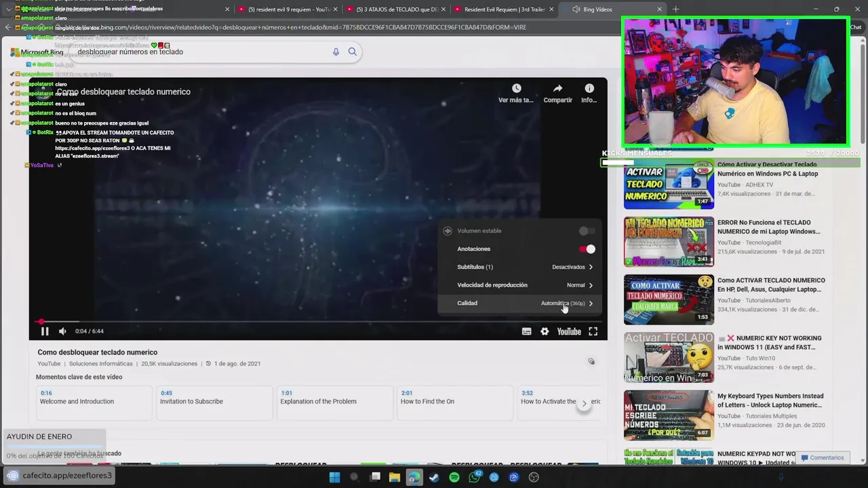Click the Comentarios feedback button
The width and height of the screenshot is (868, 488).
click(x=822, y=457)
